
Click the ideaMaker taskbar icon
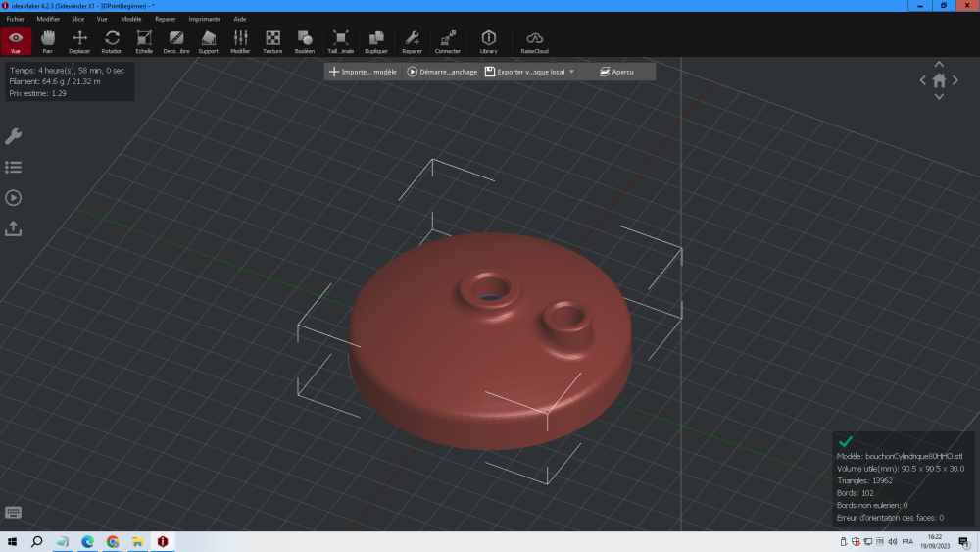pos(163,542)
